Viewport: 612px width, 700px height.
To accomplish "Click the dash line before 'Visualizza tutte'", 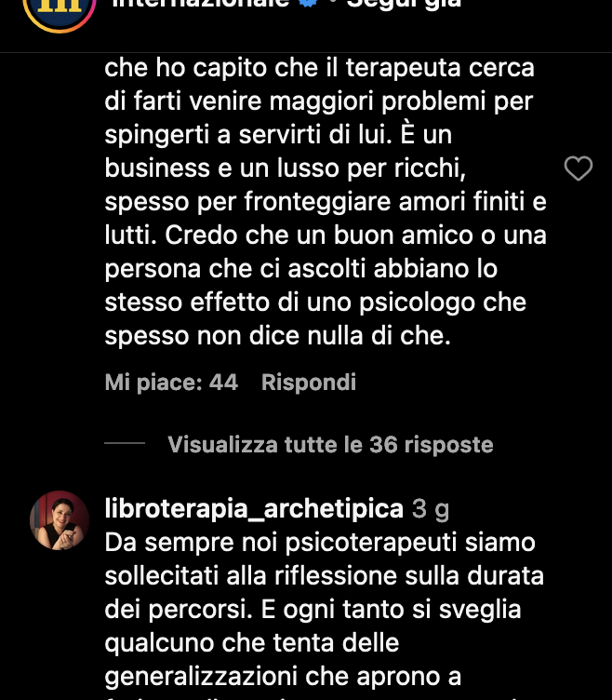I will (x=125, y=443).
